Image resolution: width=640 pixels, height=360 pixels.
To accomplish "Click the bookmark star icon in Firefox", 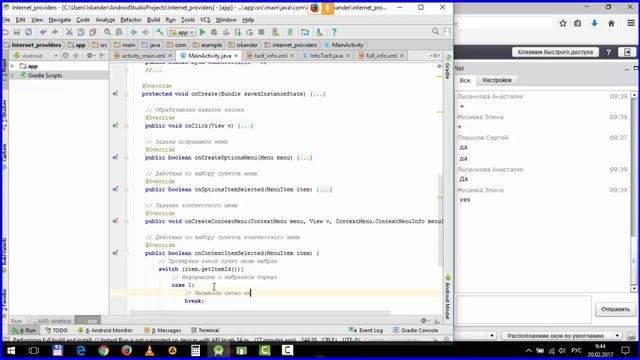I will pos(563,24).
